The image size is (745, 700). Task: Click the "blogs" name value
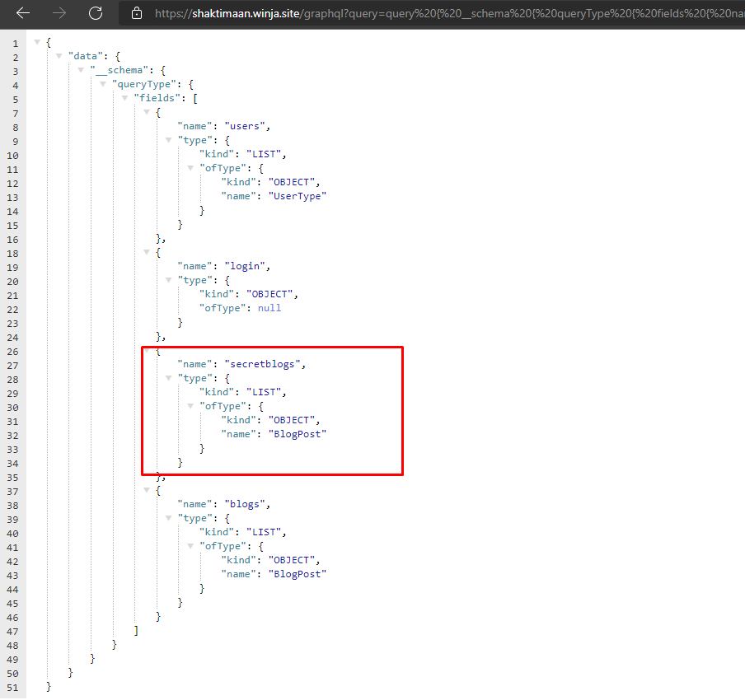[x=245, y=504]
